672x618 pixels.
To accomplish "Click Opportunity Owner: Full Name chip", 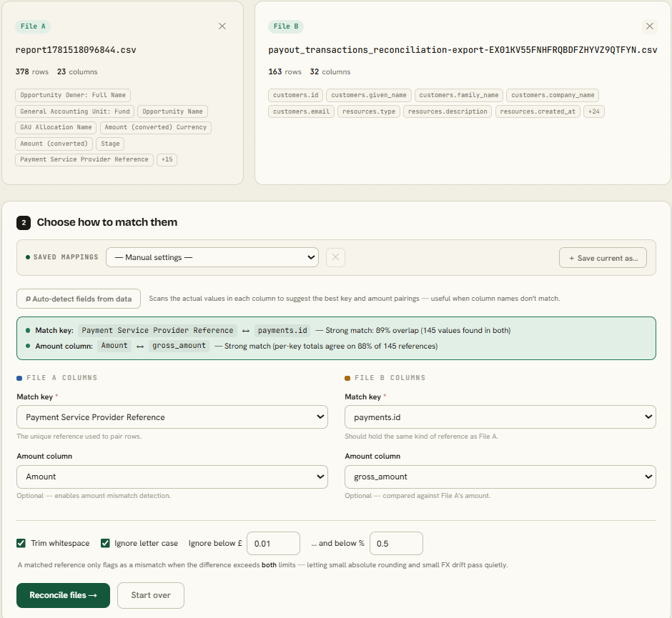I will (73, 95).
